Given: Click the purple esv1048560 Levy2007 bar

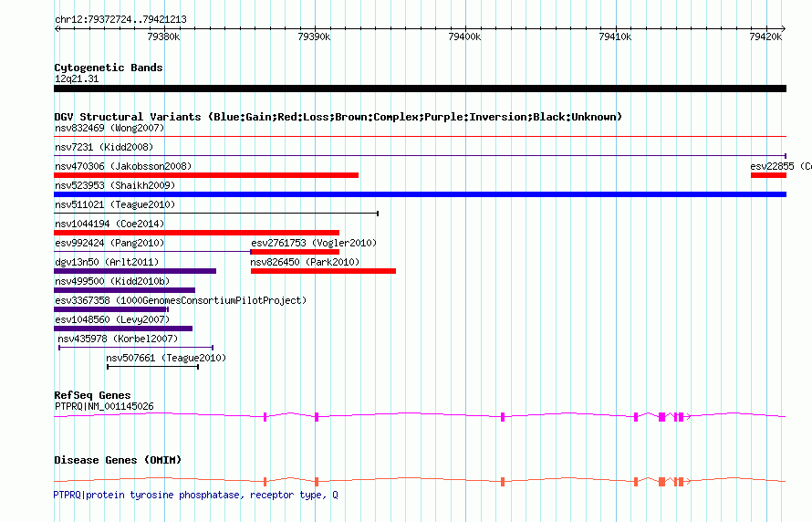Looking at the screenshot, I should (123, 329).
